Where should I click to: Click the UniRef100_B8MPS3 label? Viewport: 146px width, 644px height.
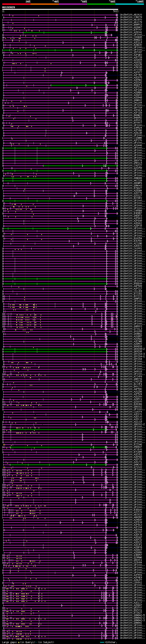(x=131, y=25)
